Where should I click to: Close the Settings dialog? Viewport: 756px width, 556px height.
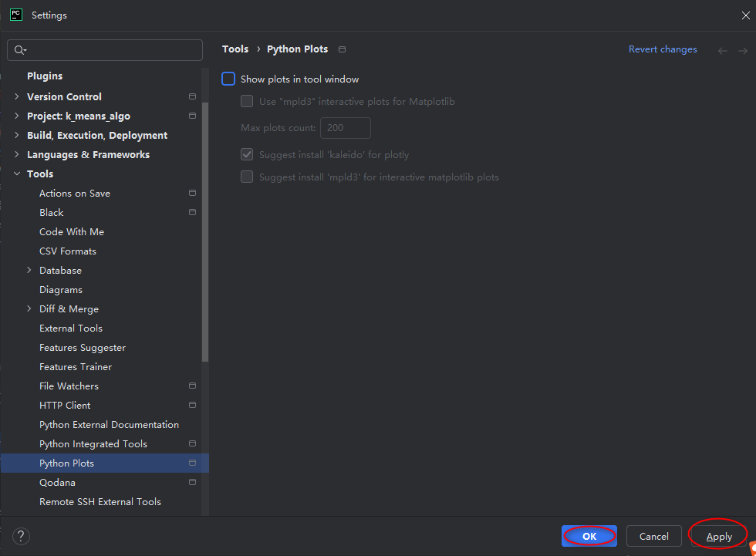[745, 15]
